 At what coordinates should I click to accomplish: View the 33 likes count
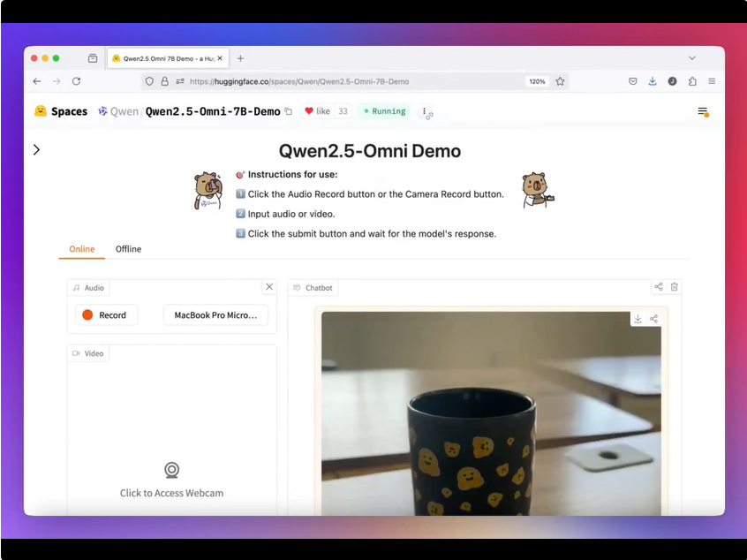(x=343, y=111)
